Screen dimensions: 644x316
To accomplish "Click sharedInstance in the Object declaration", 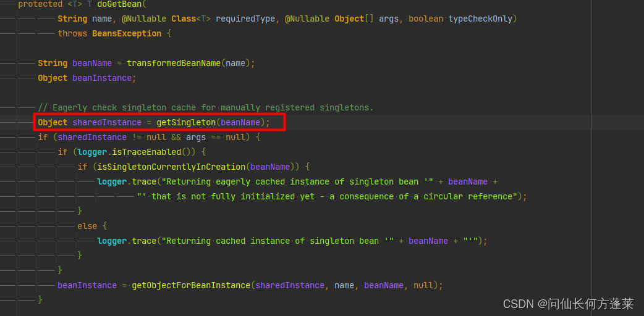I will (x=107, y=122).
